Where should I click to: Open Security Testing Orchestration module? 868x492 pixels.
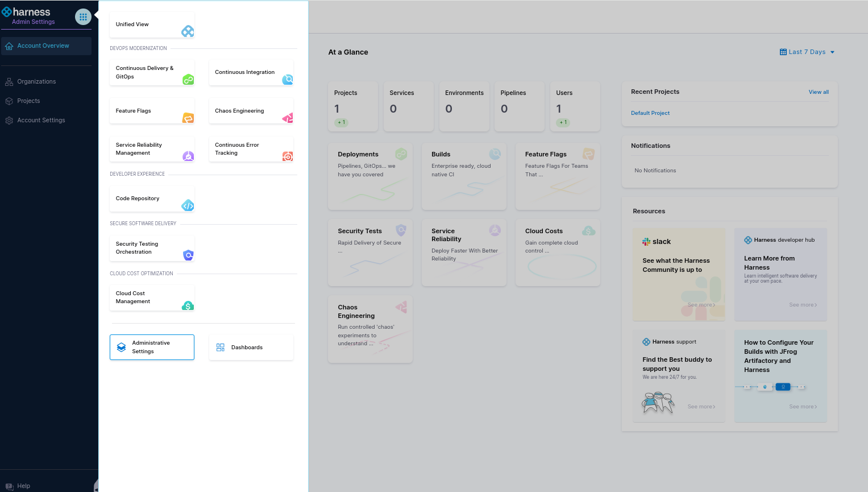tap(152, 248)
